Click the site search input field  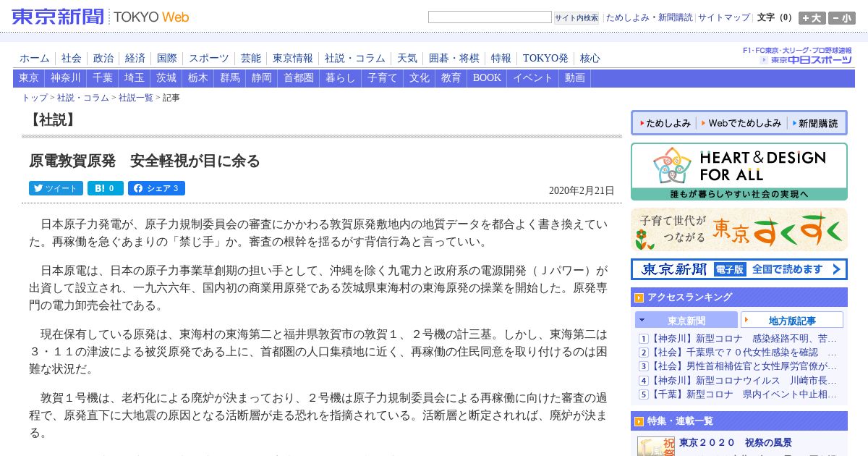point(490,17)
